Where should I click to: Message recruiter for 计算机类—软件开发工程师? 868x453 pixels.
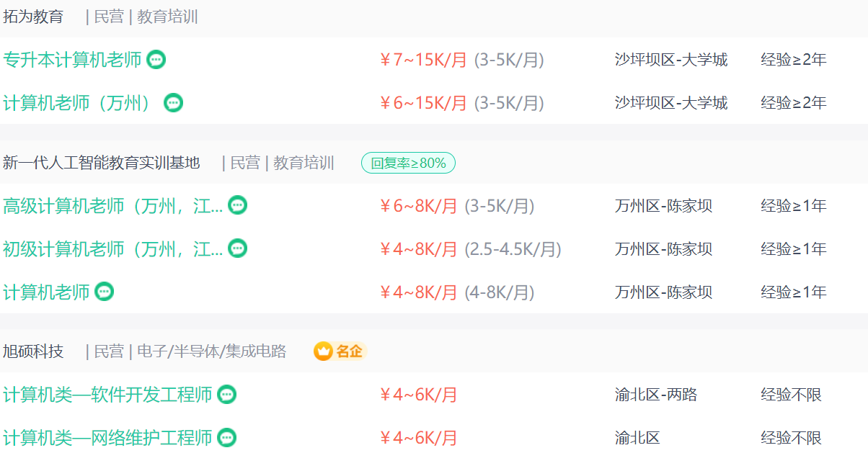point(227,395)
